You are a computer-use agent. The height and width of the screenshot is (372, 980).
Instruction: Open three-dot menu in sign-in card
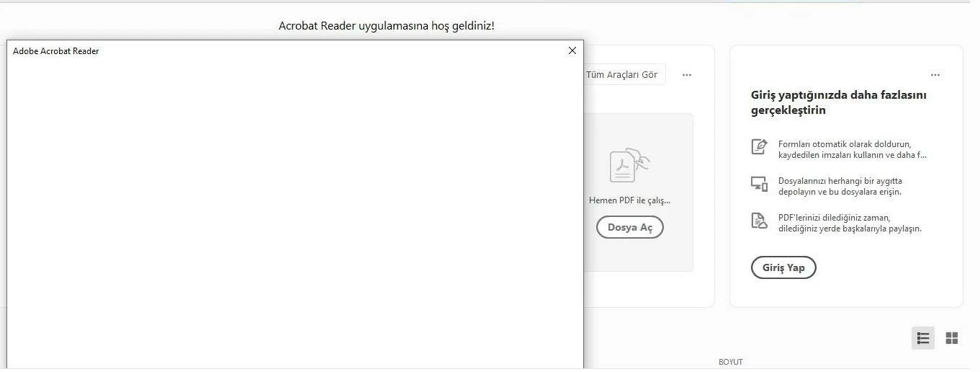point(935,75)
